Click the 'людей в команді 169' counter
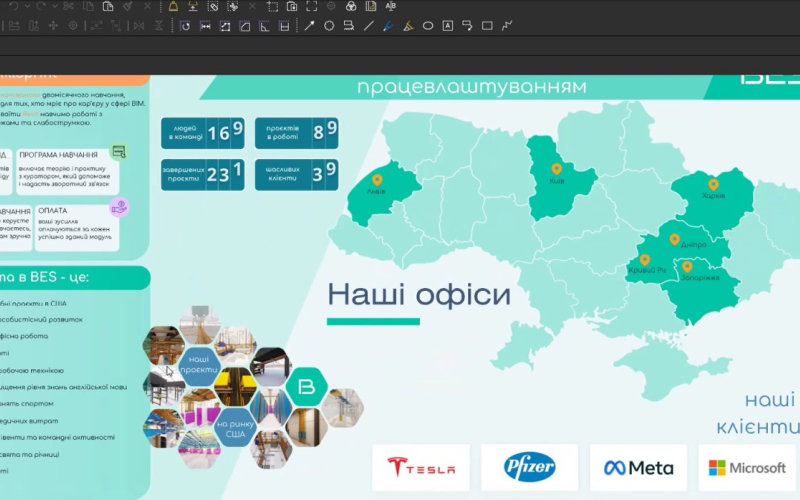Viewport: 800px width, 500px height. point(203,133)
